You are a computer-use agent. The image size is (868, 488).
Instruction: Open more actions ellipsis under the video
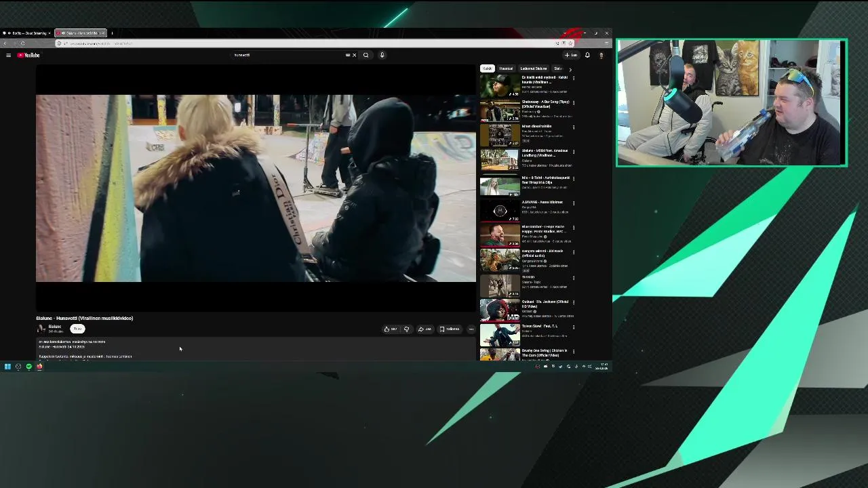tap(471, 329)
